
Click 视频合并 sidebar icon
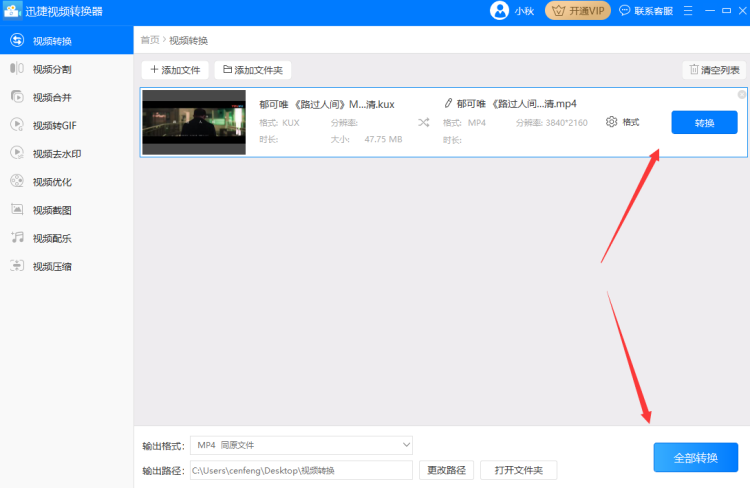[x=17, y=97]
